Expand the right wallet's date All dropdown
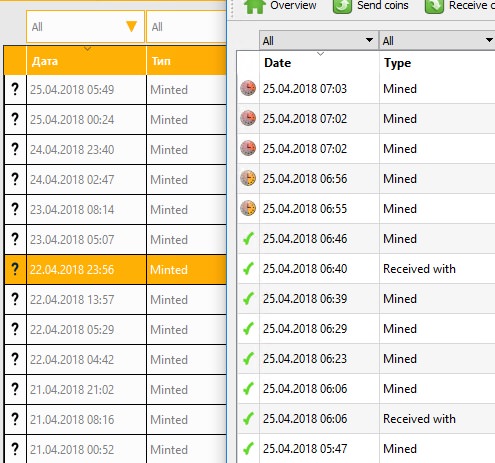495x463 pixels. click(319, 41)
